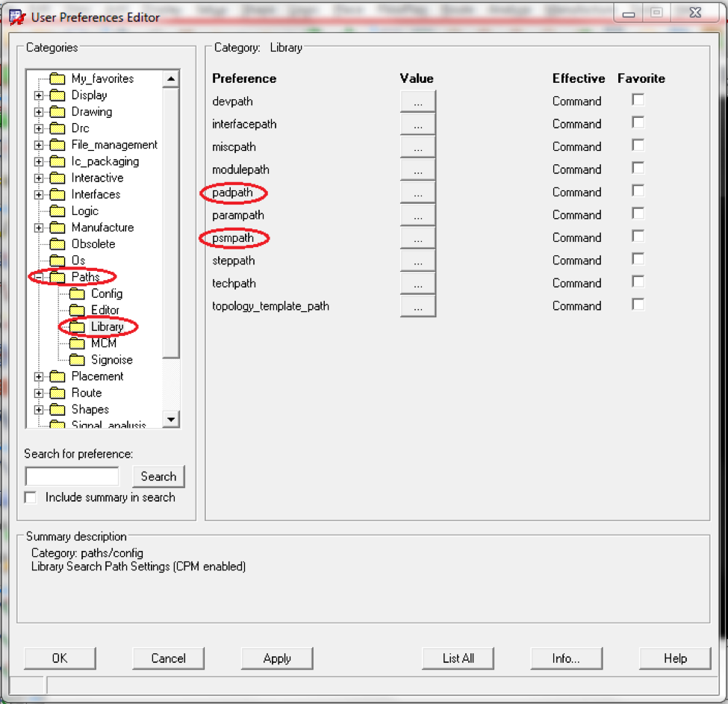Click the Signoise folder icon

[77, 359]
